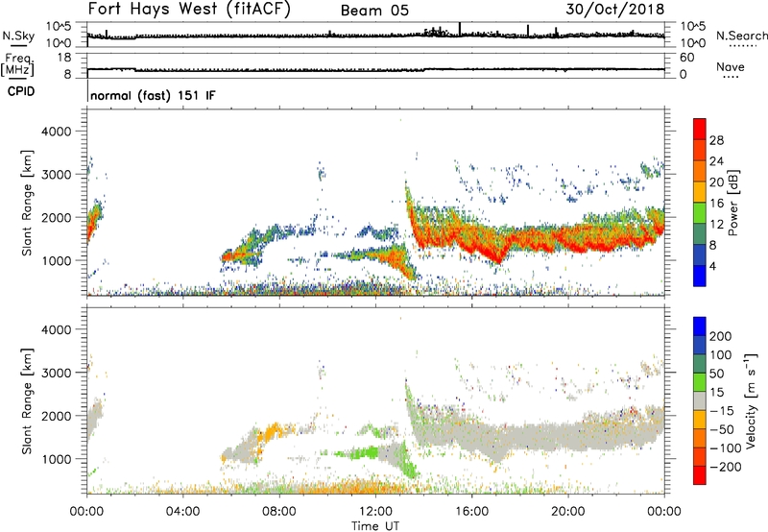Click the green 15 to 50 Velocity color segment
This screenshot has height=532, width=768.
(x=700, y=382)
